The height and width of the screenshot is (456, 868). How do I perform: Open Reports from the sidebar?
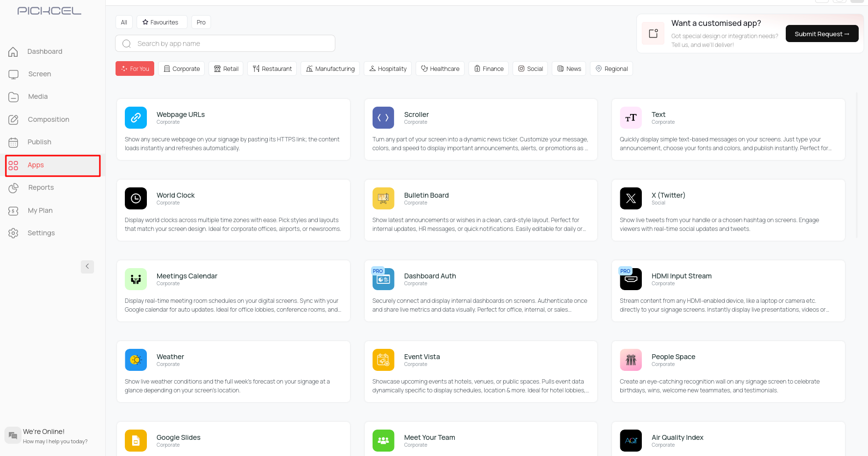[41, 187]
